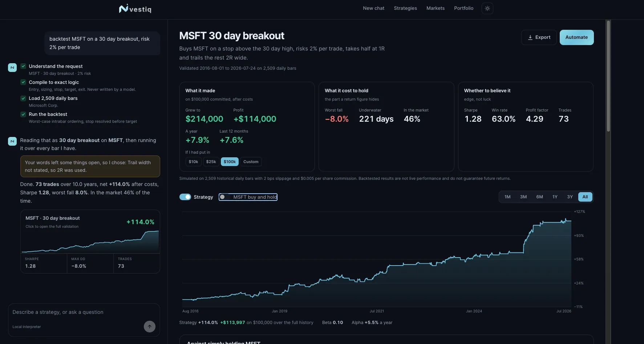
Task: Click the Load 2,509 daily bars checkmark
Action: click(x=23, y=98)
